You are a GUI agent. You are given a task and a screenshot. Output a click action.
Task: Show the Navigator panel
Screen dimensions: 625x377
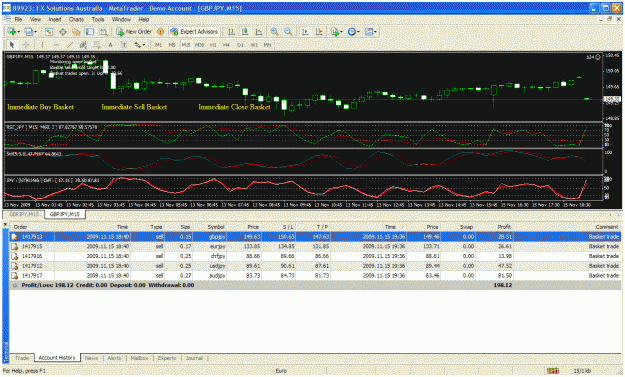[x=76, y=31]
